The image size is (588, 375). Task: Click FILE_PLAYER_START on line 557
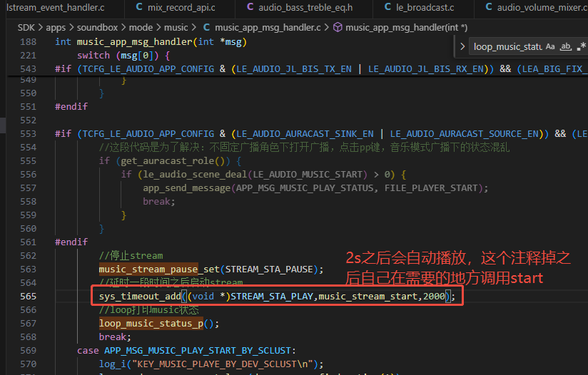(431, 188)
